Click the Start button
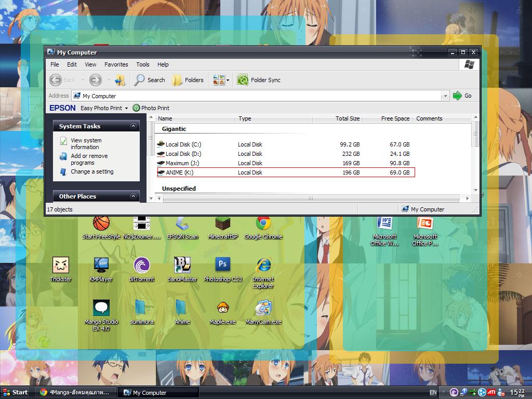532x399 pixels. point(15,393)
